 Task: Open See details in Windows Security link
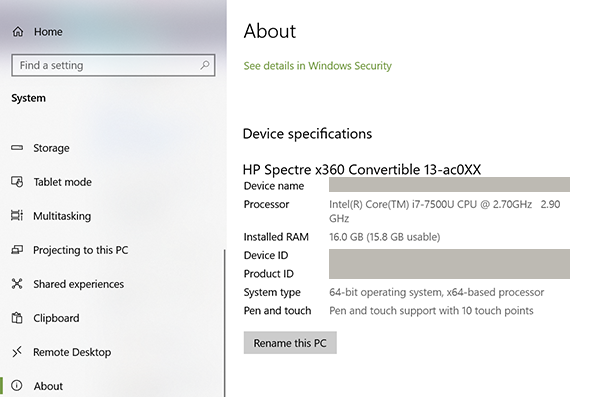(x=318, y=66)
